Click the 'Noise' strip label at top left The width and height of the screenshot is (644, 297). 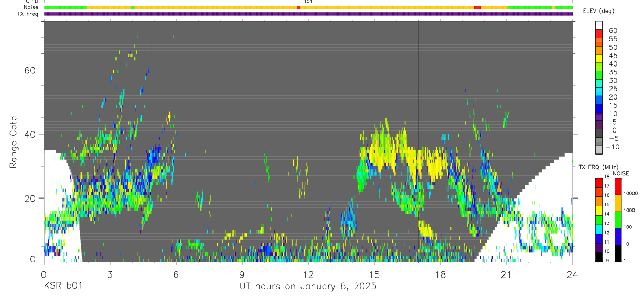coord(31,7)
